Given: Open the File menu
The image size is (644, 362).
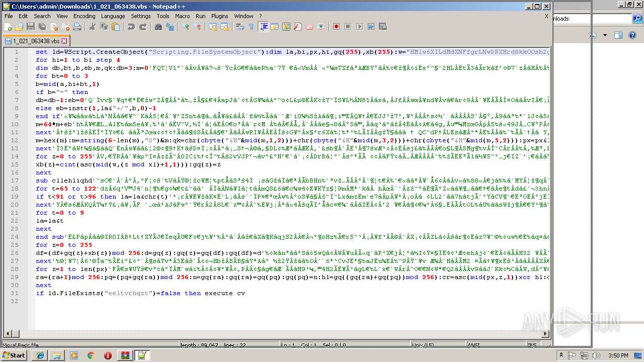Looking at the screenshot, I should pyautogui.click(x=9, y=16).
